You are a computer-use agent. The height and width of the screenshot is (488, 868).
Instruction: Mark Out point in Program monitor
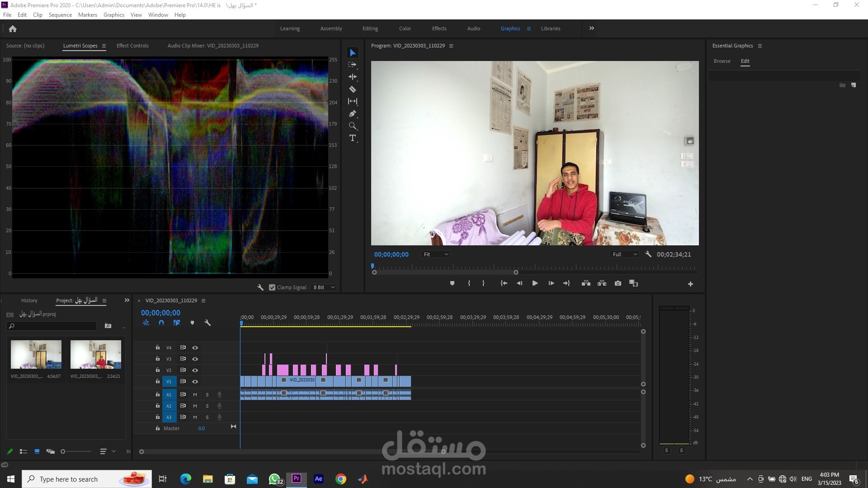(483, 283)
